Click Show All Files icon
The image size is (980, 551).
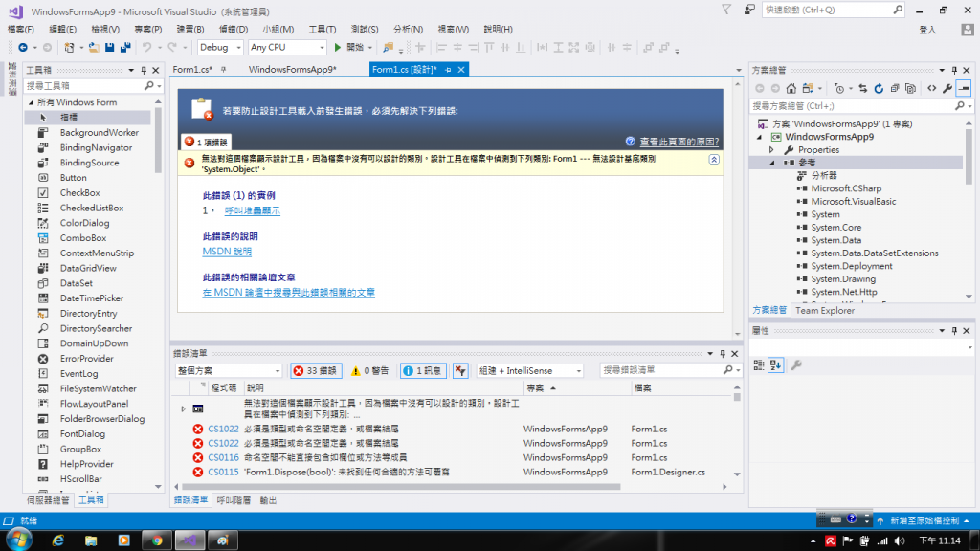(x=911, y=89)
